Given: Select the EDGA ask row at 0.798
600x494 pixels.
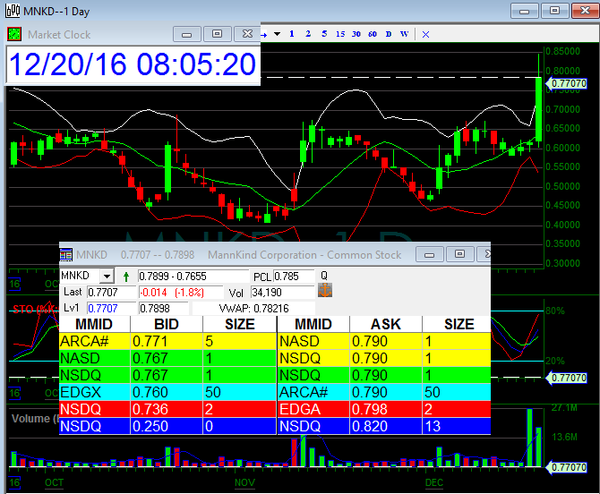Looking at the screenshot, I should click(x=386, y=409).
